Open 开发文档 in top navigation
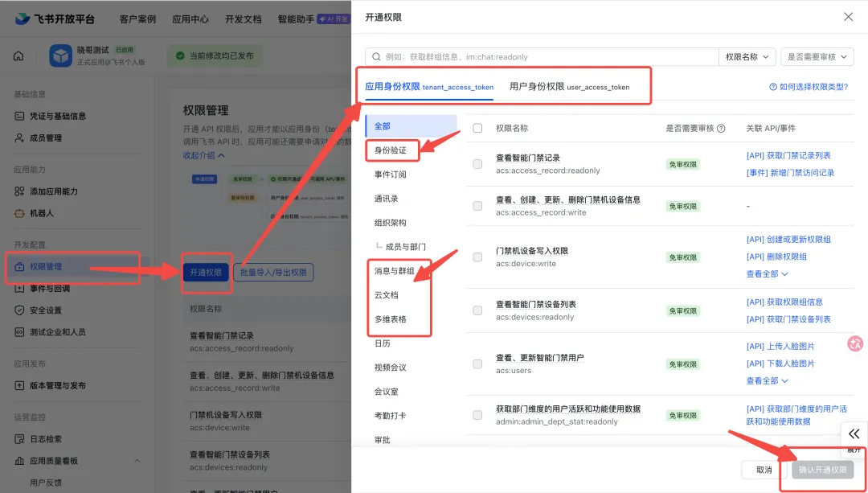 tap(243, 18)
